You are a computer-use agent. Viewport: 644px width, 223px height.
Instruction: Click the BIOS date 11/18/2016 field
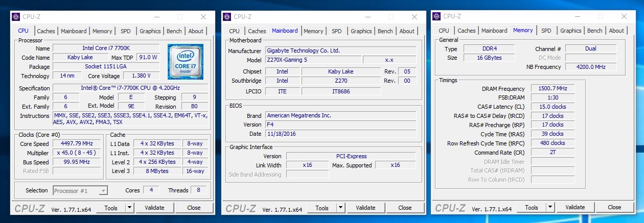340,134
